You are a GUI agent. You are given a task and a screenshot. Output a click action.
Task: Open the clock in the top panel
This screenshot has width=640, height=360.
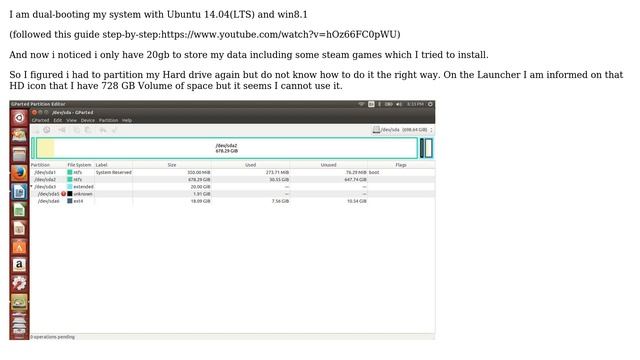(x=415, y=104)
